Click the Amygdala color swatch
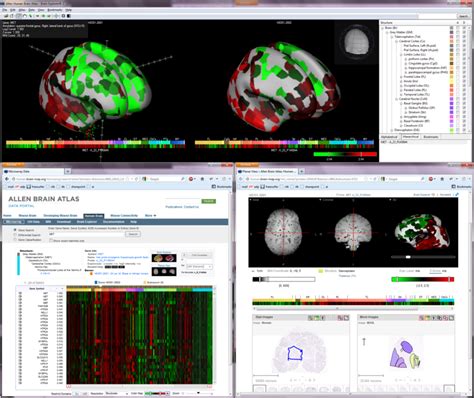The height and width of the screenshot is (398, 474). (452, 117)
